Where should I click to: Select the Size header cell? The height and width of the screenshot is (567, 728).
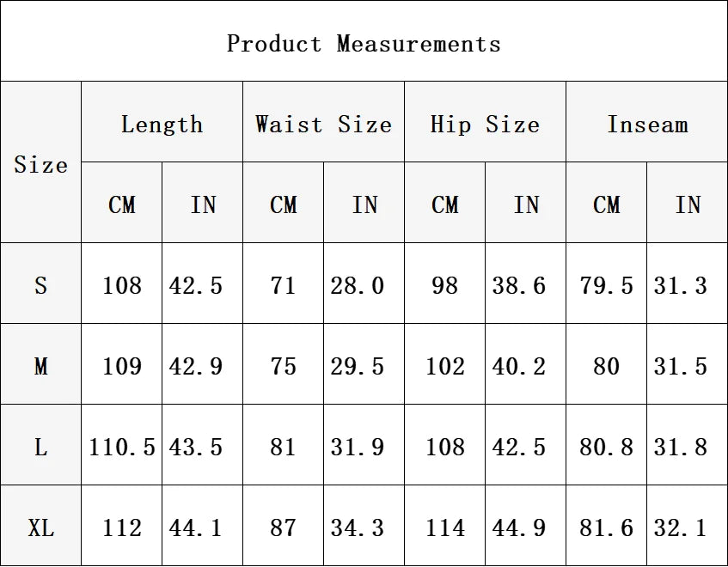coord(41,162)
